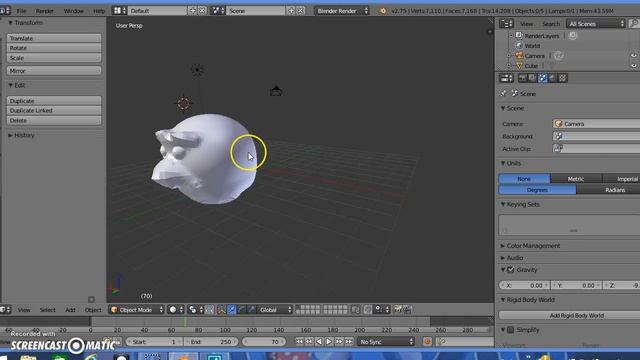Open the pivot point selector icon
Screen dimensions: 640x360
pos(195,310)
